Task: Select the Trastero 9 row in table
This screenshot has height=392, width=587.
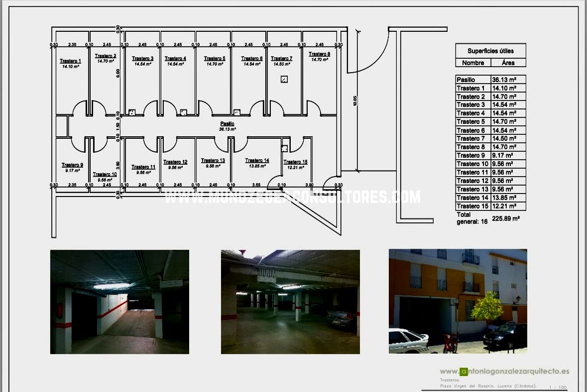Action: (490, 155)
